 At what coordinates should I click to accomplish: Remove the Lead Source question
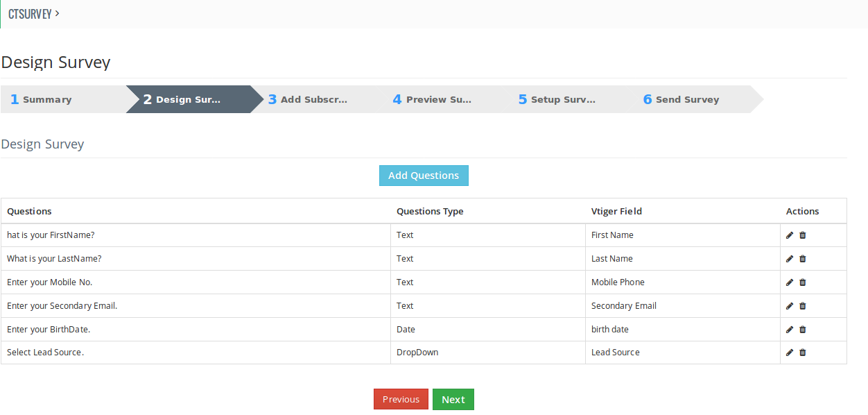point(803,353)
